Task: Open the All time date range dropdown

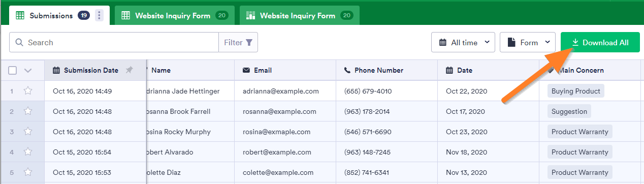Action: click(x=463, y=43)
